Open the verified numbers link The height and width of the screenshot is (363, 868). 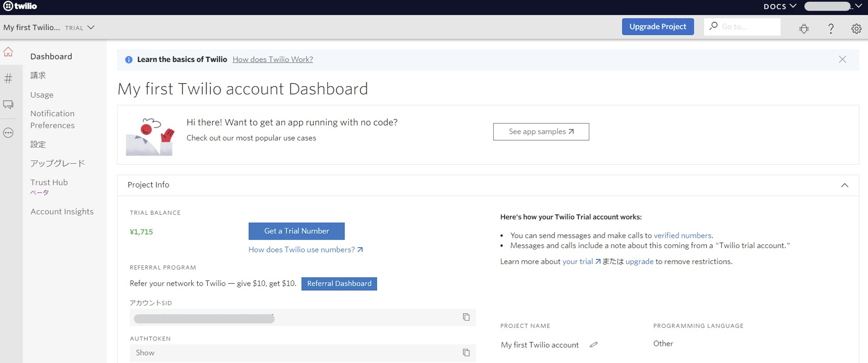point(683,235)
